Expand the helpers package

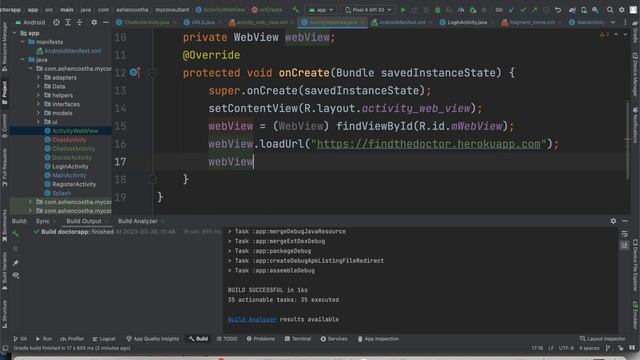[x=38, y=95]
